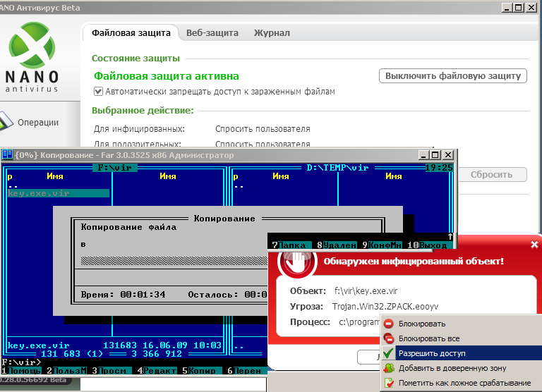Select Пометить как ложное срабатывание
The width and height of the screenshot is (542, 392).
click(x=464, y=383)
